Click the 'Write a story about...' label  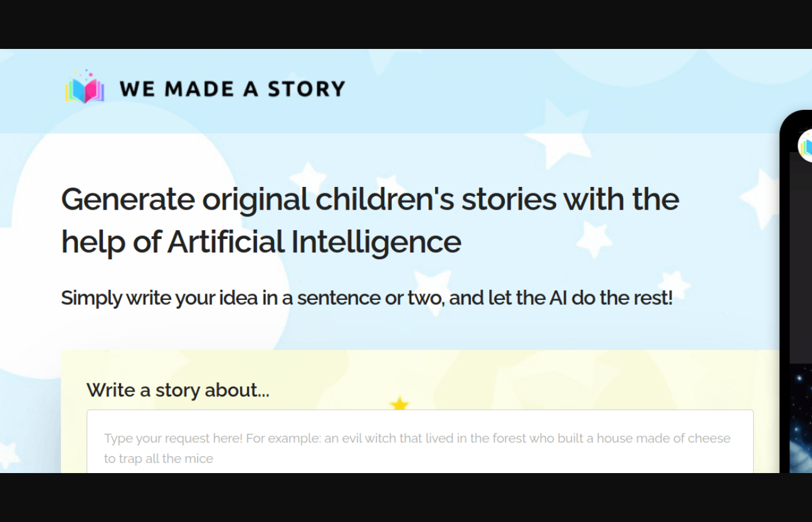[x=177, y=390]
